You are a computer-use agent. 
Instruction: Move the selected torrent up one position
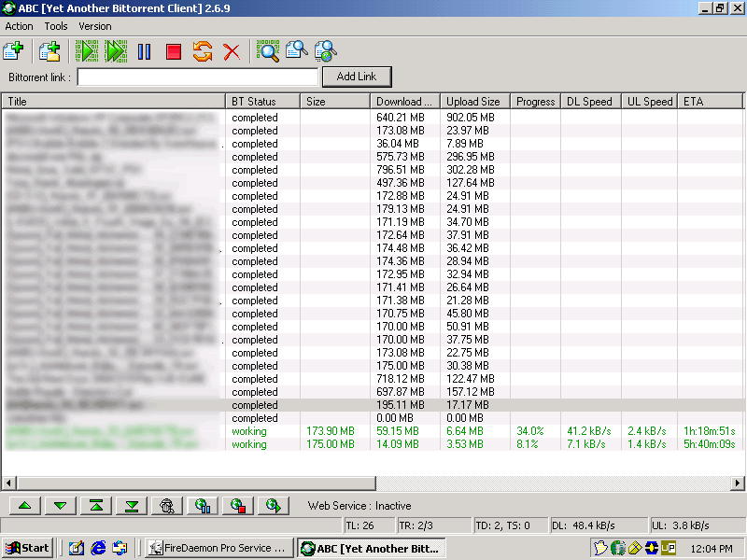[25, 506]
